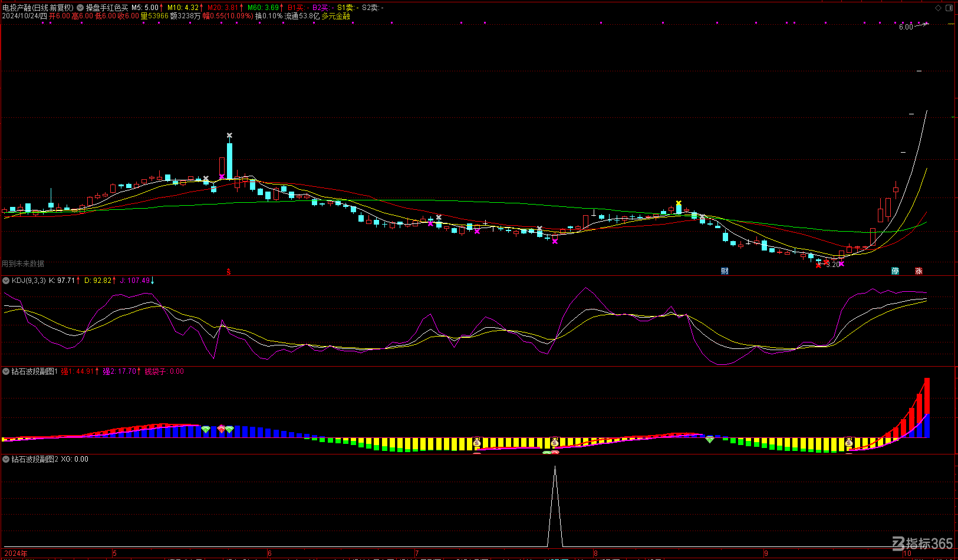The image size is (958, 560).
Task: Click the white XG signal spike in 副图2
Action: [x=555, y=507]
